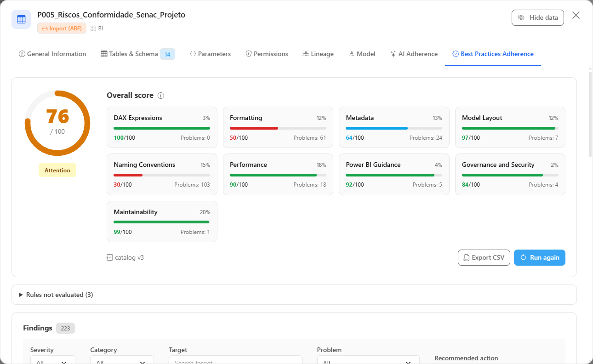The height and width of the screenshot is (364, 593).
Task: View the Lineage tab
Action: click(x=318, y=54)
